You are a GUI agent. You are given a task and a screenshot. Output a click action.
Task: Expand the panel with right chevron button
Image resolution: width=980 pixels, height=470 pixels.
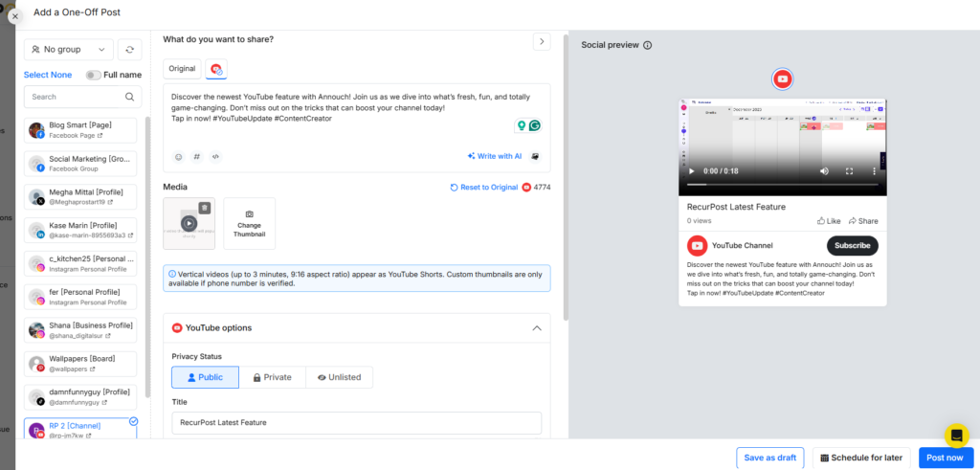click(542, 42)
